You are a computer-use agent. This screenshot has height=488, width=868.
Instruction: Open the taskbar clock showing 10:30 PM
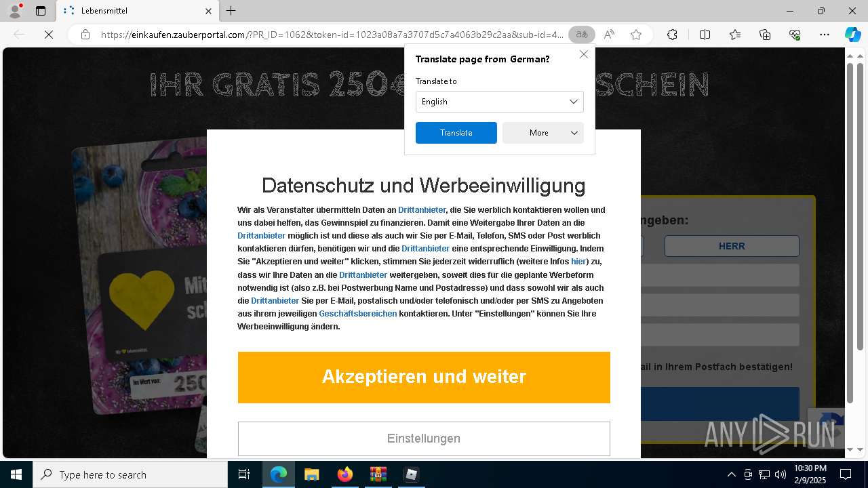(x=810, y=474)
